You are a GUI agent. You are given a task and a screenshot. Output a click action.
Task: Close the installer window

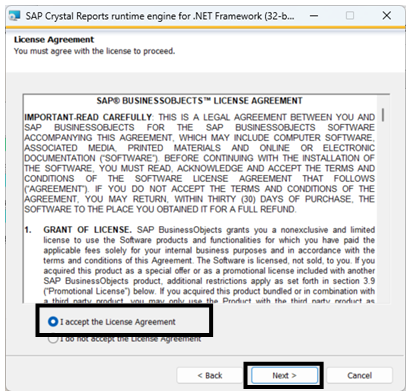(x=387, y=16)
